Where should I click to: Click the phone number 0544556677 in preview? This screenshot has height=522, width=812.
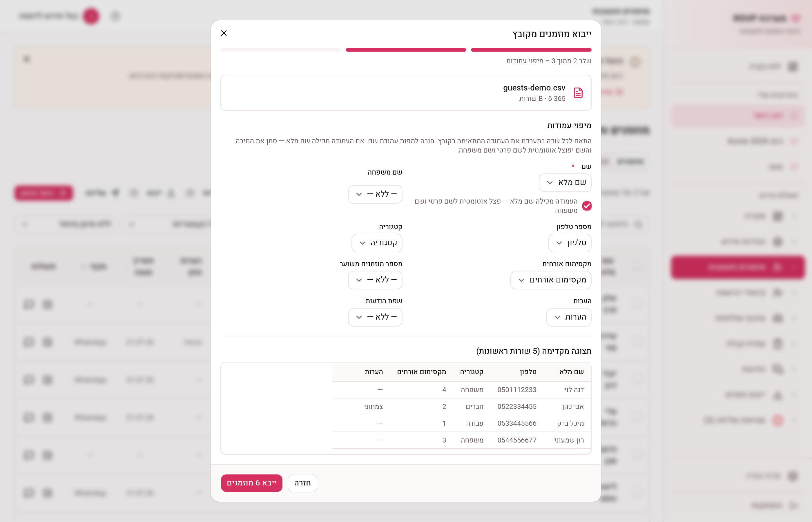tap(517, 440)
